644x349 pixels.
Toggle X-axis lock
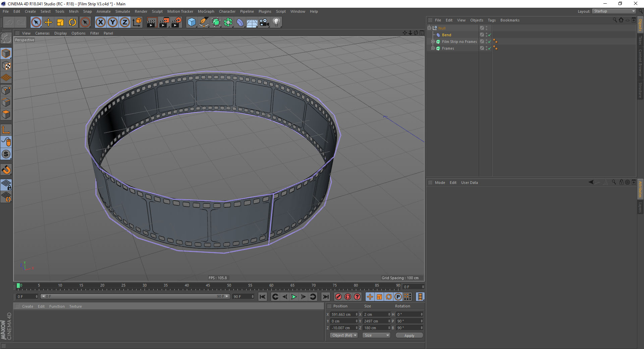click(100, 22)
